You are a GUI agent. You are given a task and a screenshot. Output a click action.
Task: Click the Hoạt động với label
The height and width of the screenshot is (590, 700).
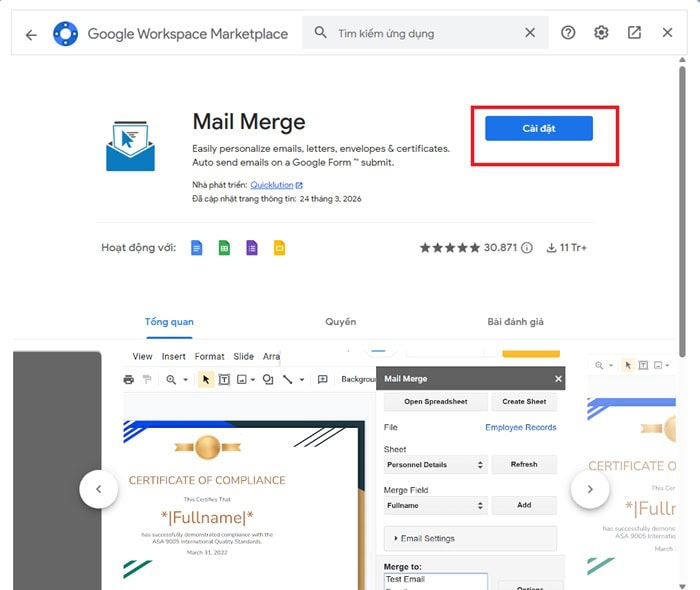pos(138,248)
